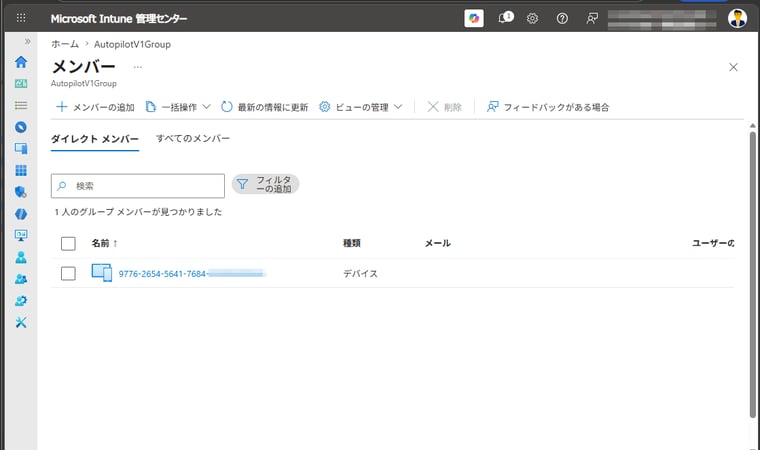Click the Microsoft Intune 管理センター title
Viewport: 760px width, 450px height.
pos(119,18)
